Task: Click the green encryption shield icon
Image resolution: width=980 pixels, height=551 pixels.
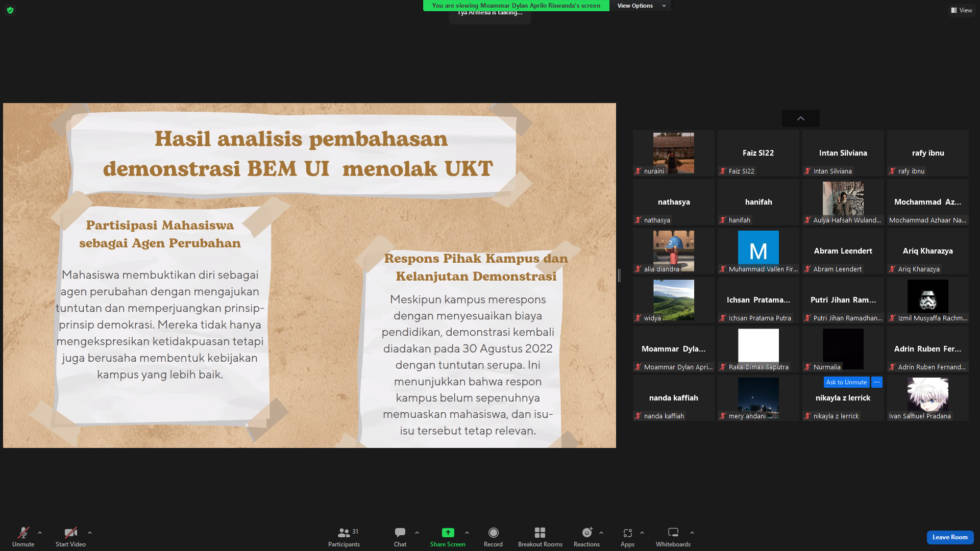Action: [x=10, y=10]
